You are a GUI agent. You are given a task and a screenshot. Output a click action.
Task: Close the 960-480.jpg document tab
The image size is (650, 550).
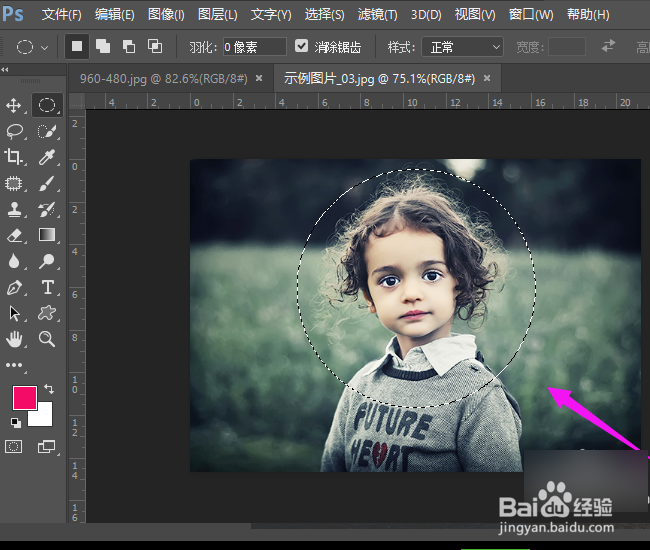259,78
